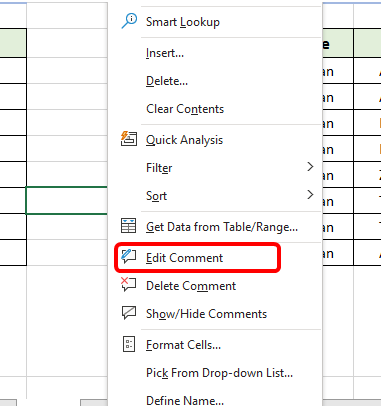
Task: Expand the Filter submenu arrow
Action: (x=310, y=167)
